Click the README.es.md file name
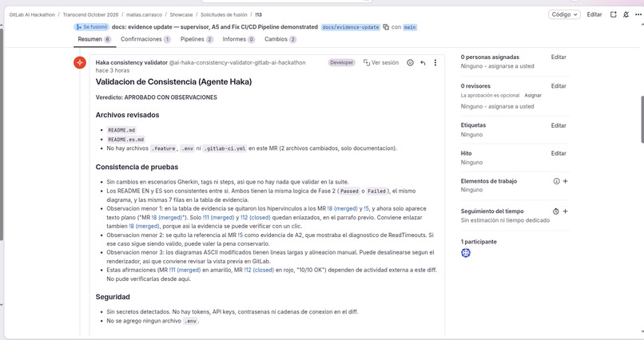This screenshot has height=340, width=644. 126,140
